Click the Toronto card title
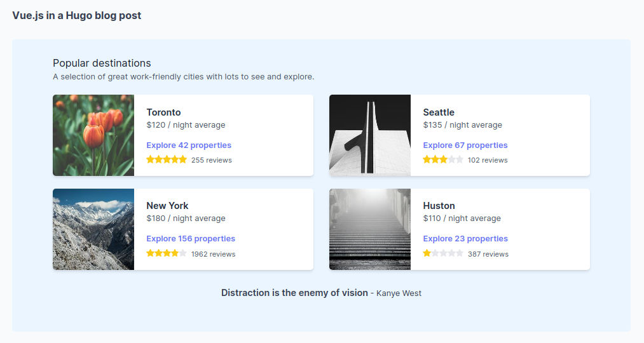This screenshot has width=644, height=343. [x=163, y=112]
